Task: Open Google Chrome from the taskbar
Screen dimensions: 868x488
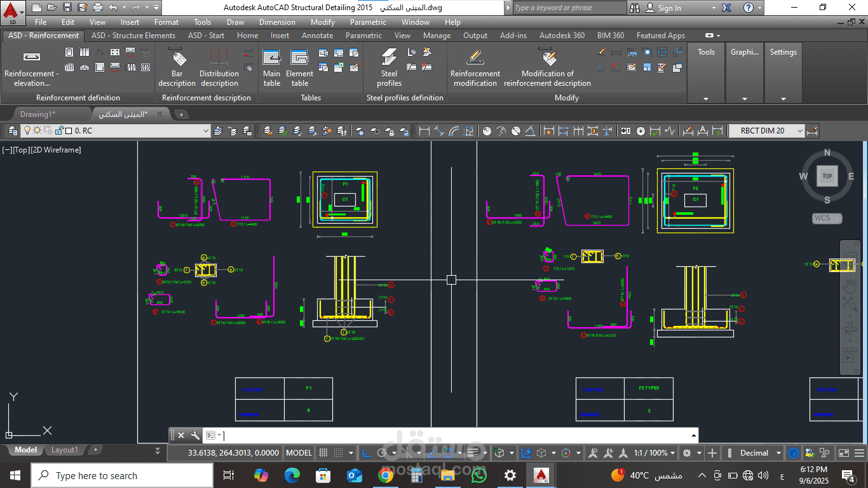Action: click(386, 475)
